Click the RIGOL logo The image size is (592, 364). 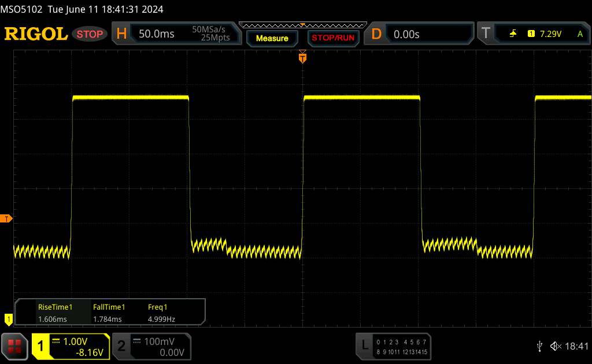pos(36,34)
